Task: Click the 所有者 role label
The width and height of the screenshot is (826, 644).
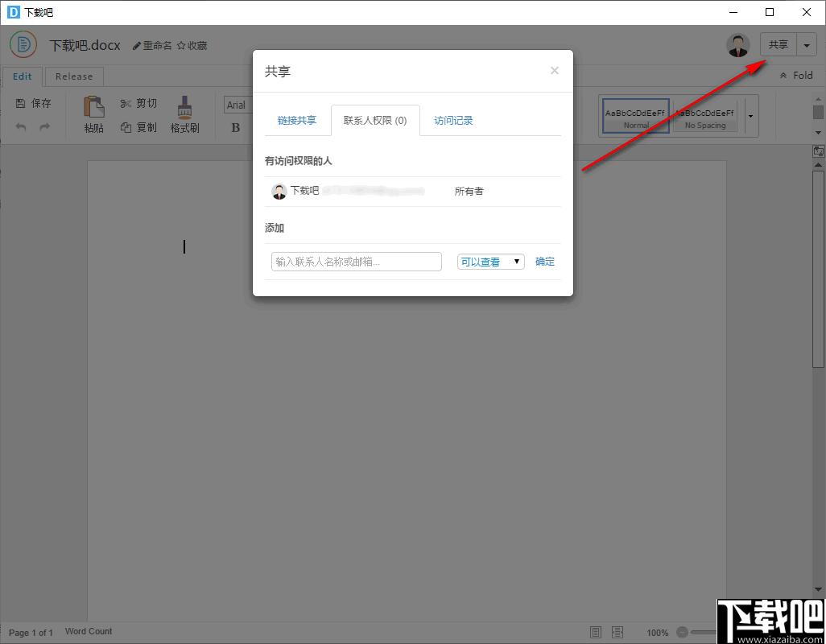Action: [469, 192]
